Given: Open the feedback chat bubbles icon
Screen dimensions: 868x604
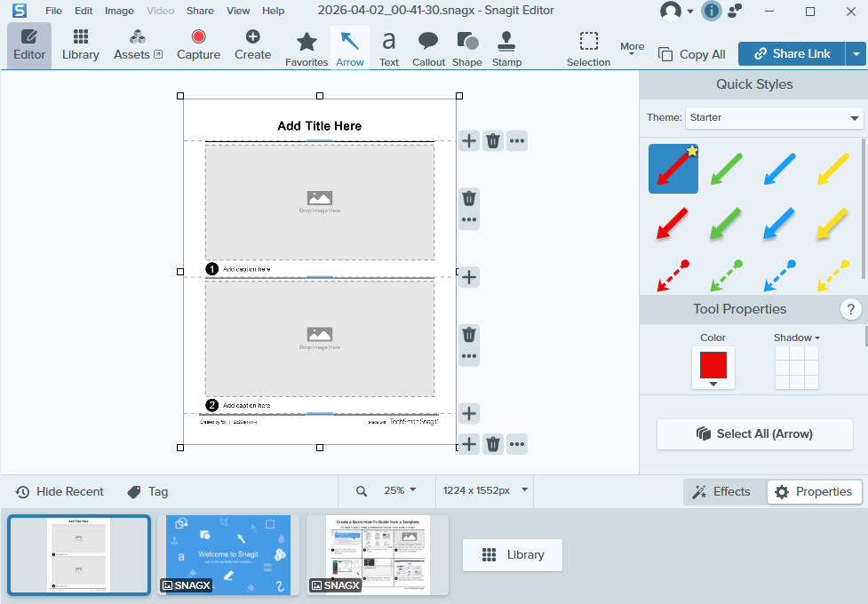Looking at the screenshot, I should [735, 11].
